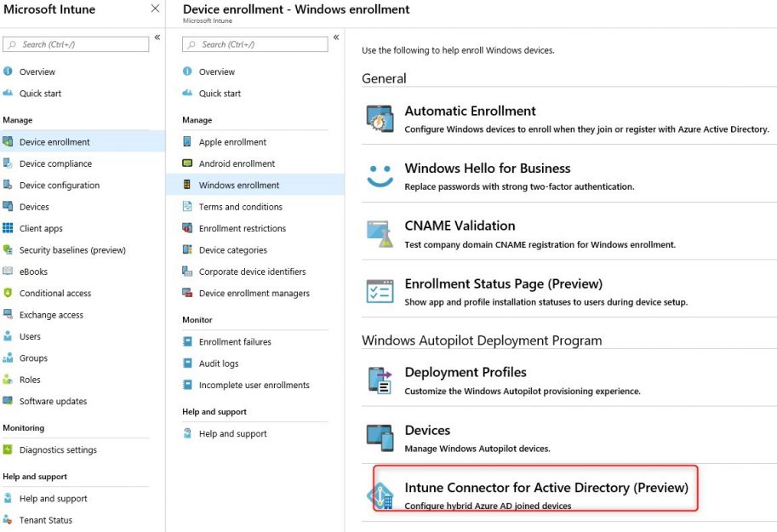
Task: Open CNAME Validation using its icon
Action: point(378,231)
